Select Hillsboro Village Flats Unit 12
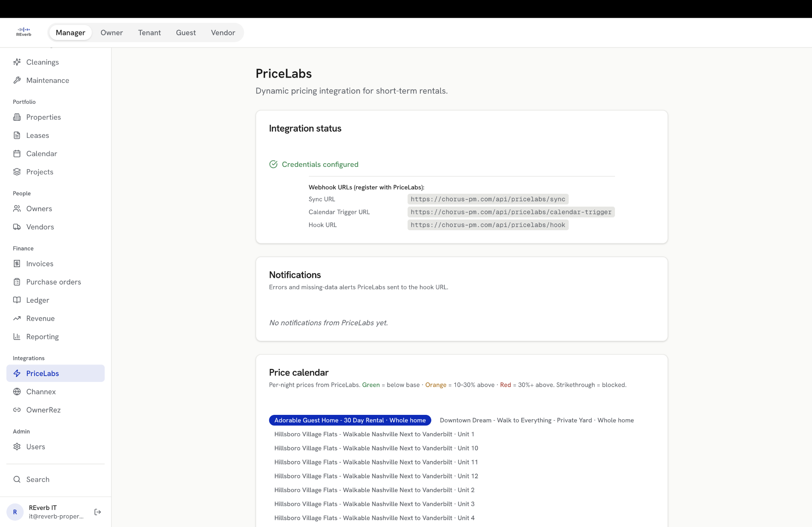This screenshot has width=812, height=527. (x=376, y=476)
